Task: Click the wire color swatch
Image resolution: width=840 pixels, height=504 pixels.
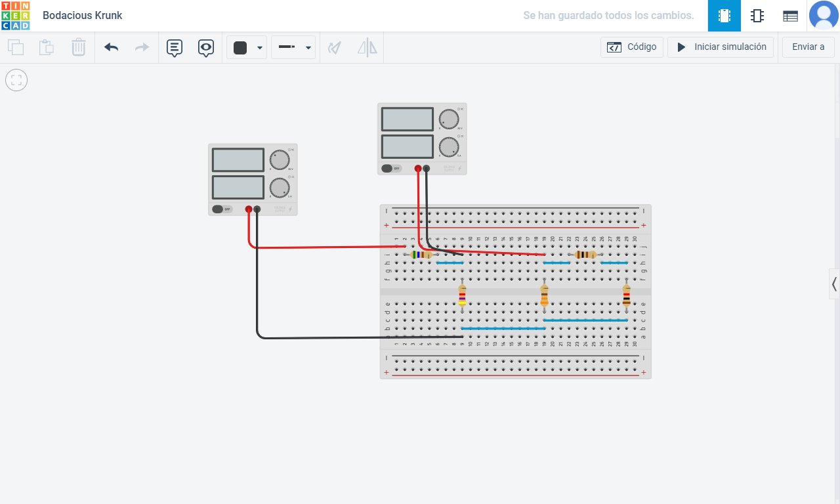Action: (241, 47)
